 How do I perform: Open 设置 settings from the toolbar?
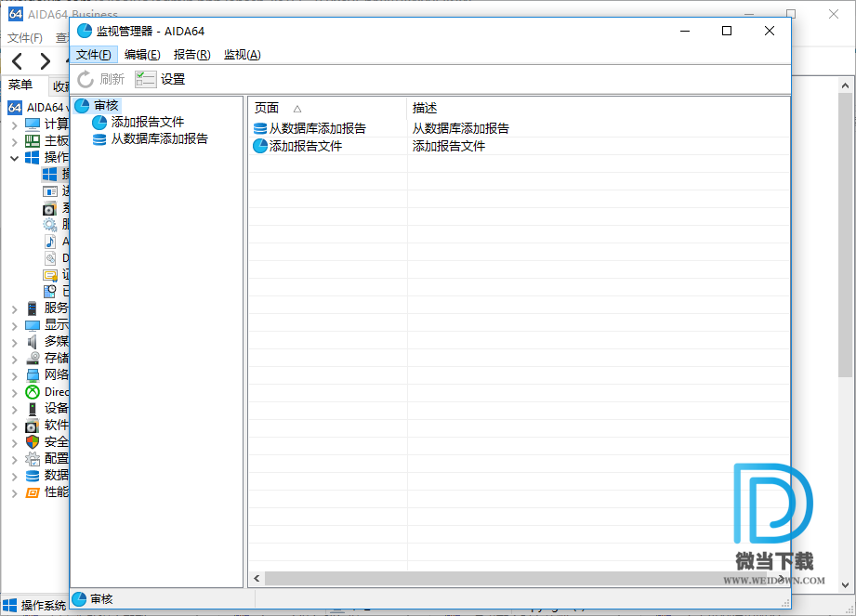pyautogui.click(x=161, y=80)
